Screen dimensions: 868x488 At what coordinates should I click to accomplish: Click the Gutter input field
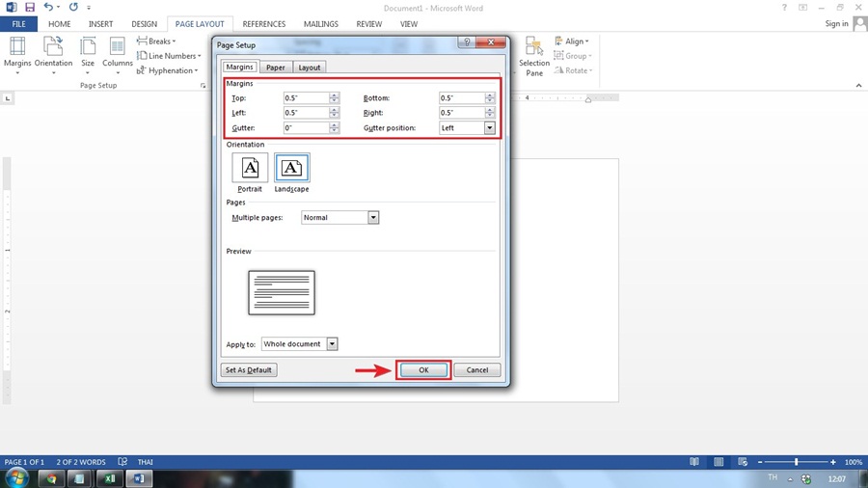tap(306, 128)
